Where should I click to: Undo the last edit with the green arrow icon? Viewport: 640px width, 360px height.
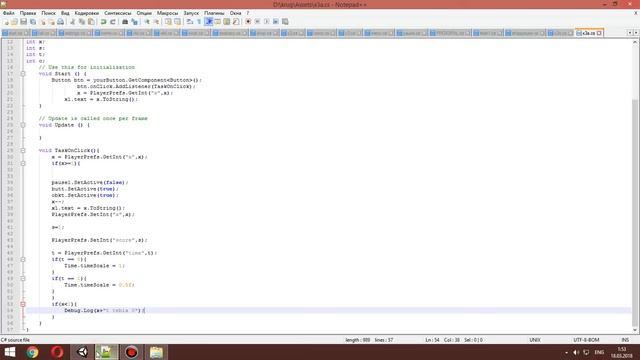(103, 22)
